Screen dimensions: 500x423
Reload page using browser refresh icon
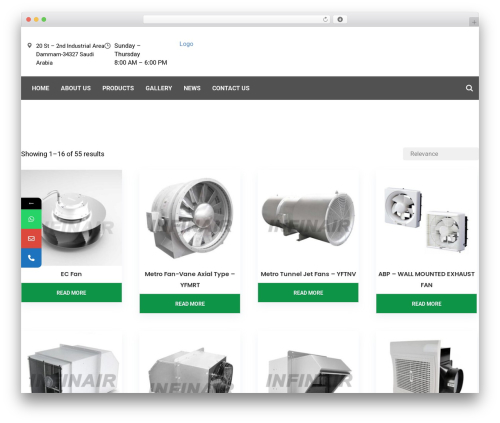pos(325,19)
